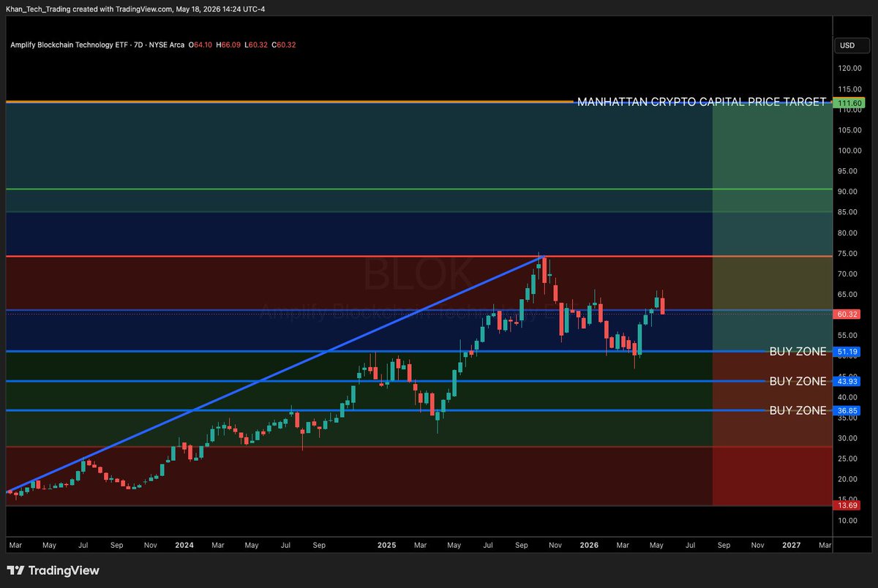Click the red 13.69 price tag
Screen dimensions: 878x588
pyautogui.click(x=847, y=505)
